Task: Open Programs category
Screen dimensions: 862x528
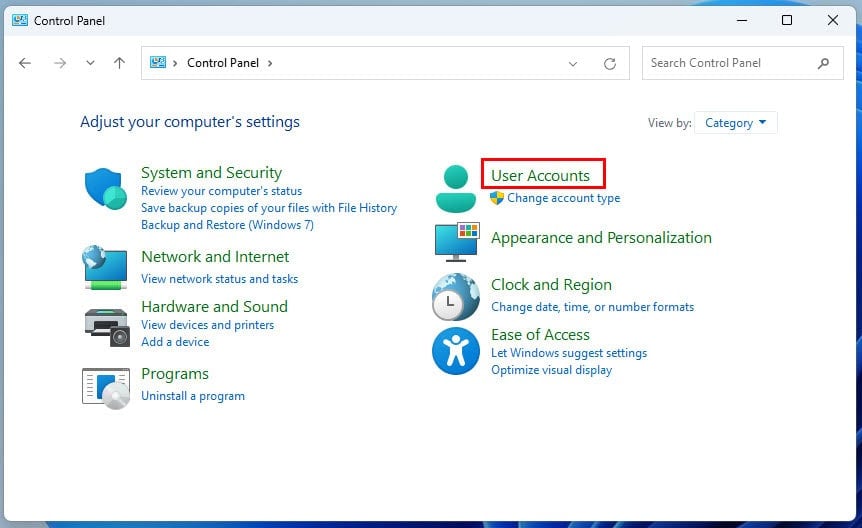Action: pos(175,374)
